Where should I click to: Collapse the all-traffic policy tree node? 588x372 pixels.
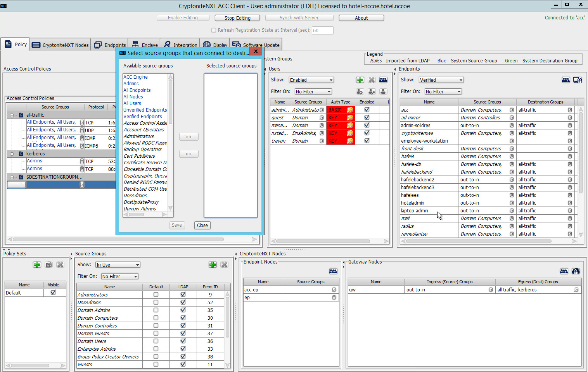click(x=12, y=115)
